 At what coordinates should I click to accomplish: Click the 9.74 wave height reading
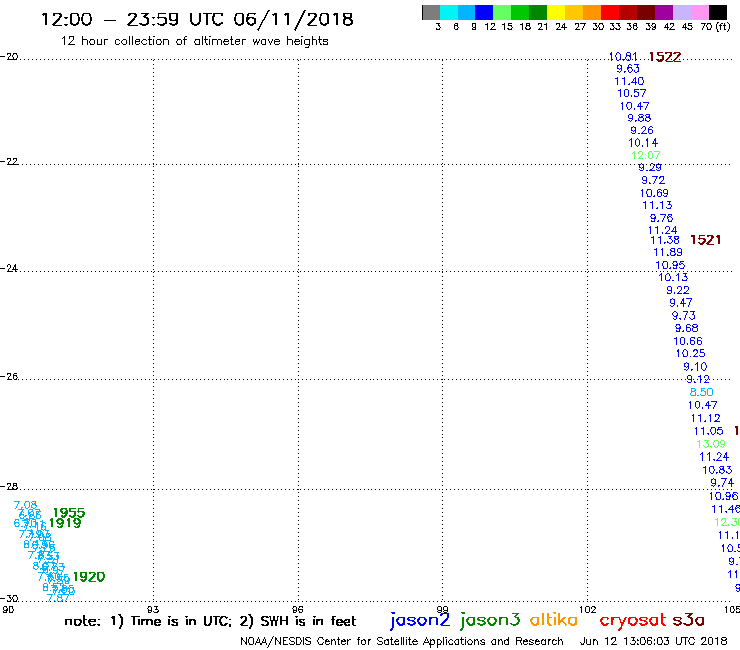click(722, 482)
